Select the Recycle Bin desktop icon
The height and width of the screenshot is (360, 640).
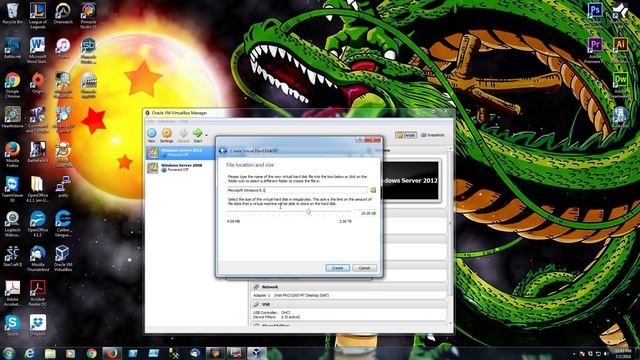12,14
